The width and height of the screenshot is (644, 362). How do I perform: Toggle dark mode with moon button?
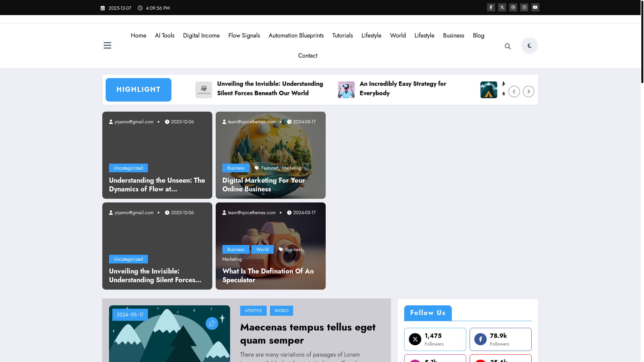529,46
